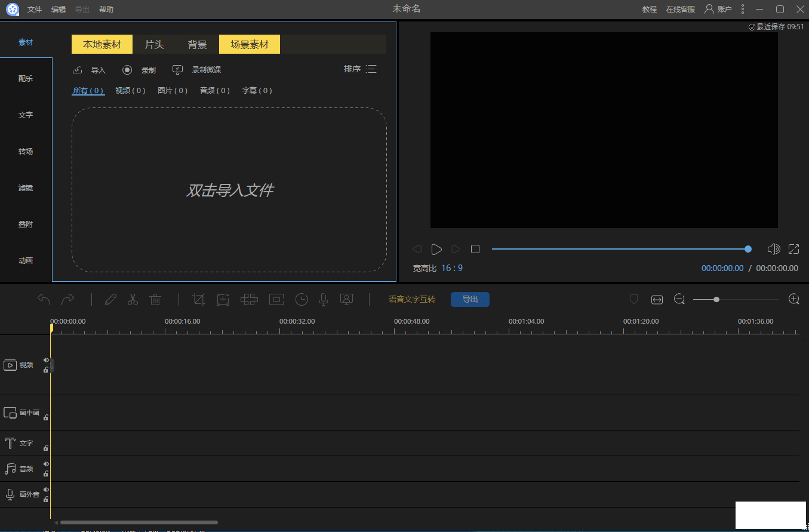Open the 账户 account menu

(x=718, y=9)
